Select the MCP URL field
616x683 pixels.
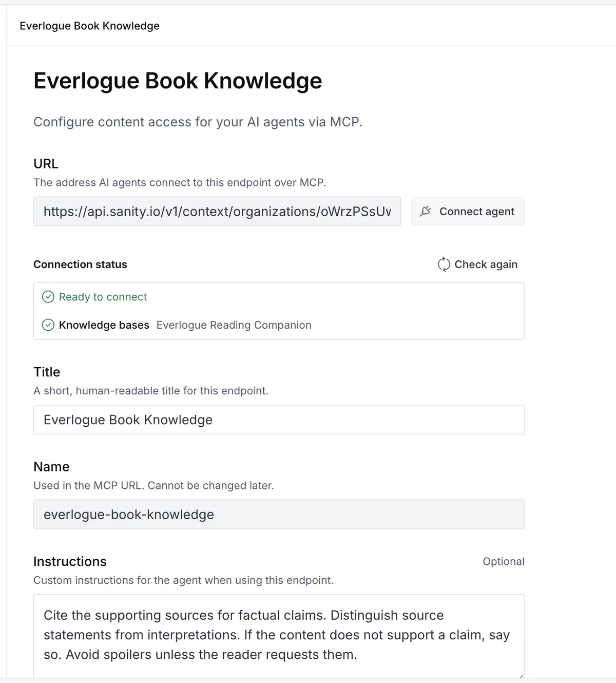click(x=217, y=211)
